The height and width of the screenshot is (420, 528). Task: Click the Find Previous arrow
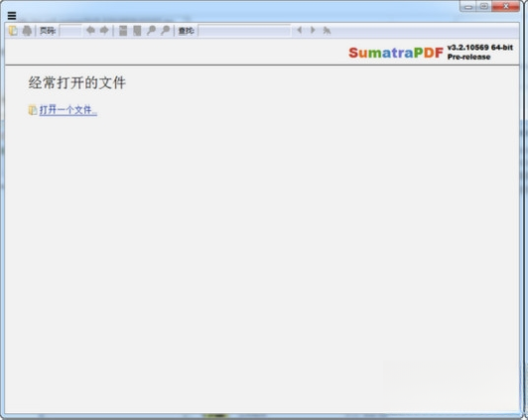coord(299,31)
